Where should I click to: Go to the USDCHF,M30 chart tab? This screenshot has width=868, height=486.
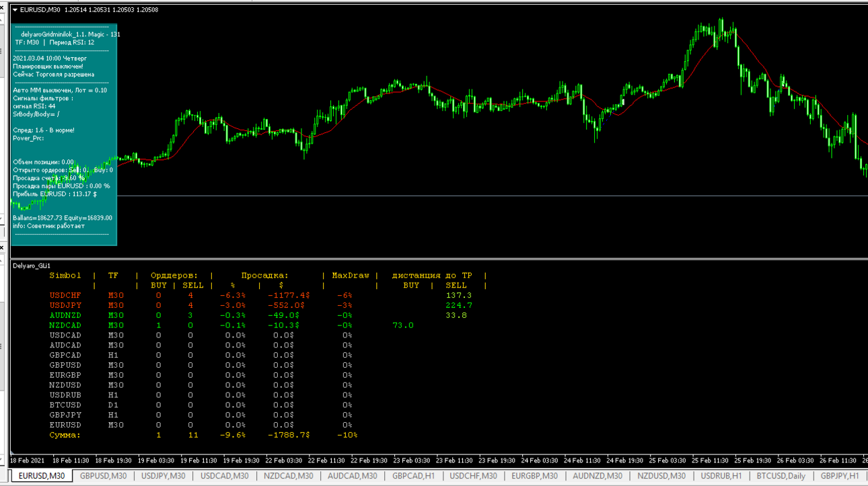(x=472, y=476)
